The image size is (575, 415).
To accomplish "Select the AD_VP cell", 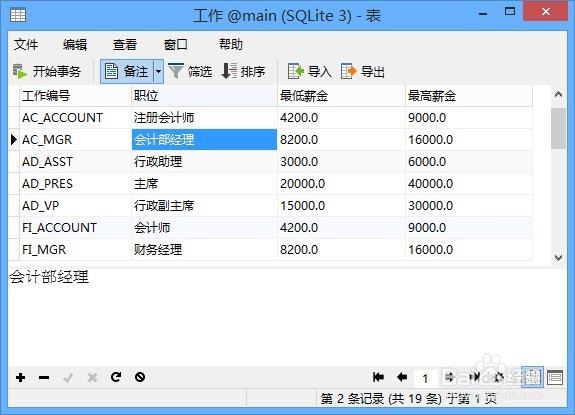I will tap(75, 206).
